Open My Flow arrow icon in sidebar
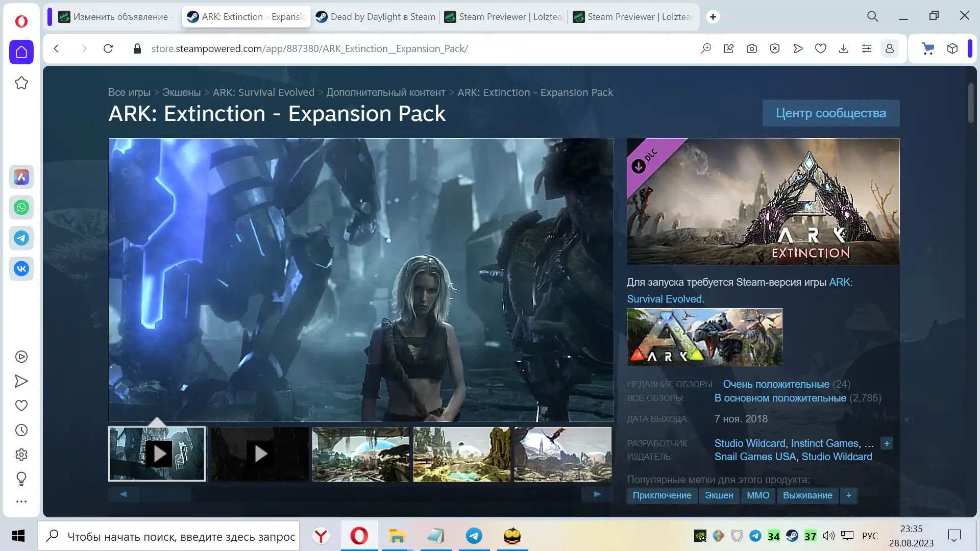 coord(21,381)
